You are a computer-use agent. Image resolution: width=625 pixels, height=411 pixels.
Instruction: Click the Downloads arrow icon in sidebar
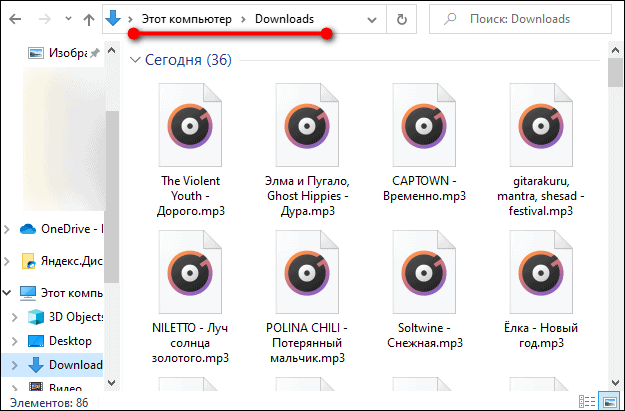click(x=36, y=365)
